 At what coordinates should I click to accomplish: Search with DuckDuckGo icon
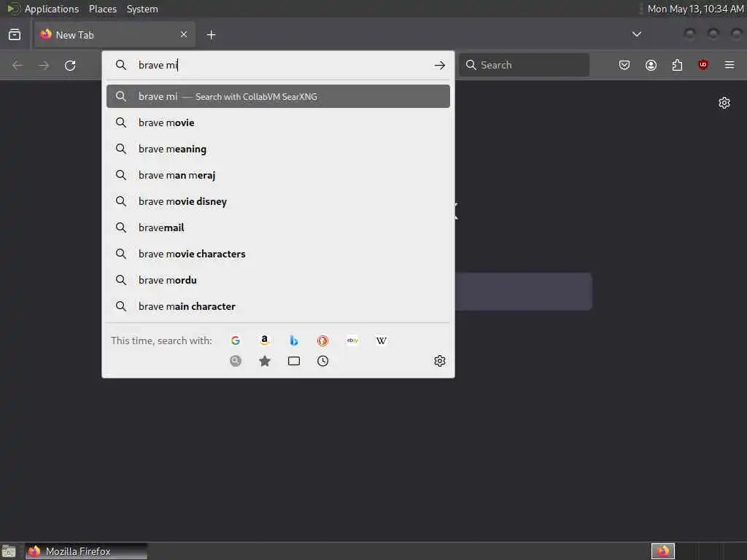point(323,341)
